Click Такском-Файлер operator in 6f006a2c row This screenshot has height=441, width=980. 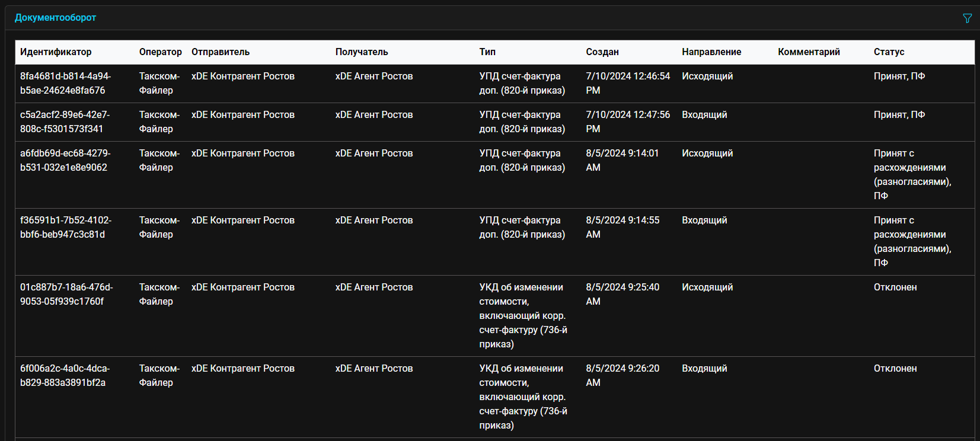pyautogui.click(x=159, y=376)
